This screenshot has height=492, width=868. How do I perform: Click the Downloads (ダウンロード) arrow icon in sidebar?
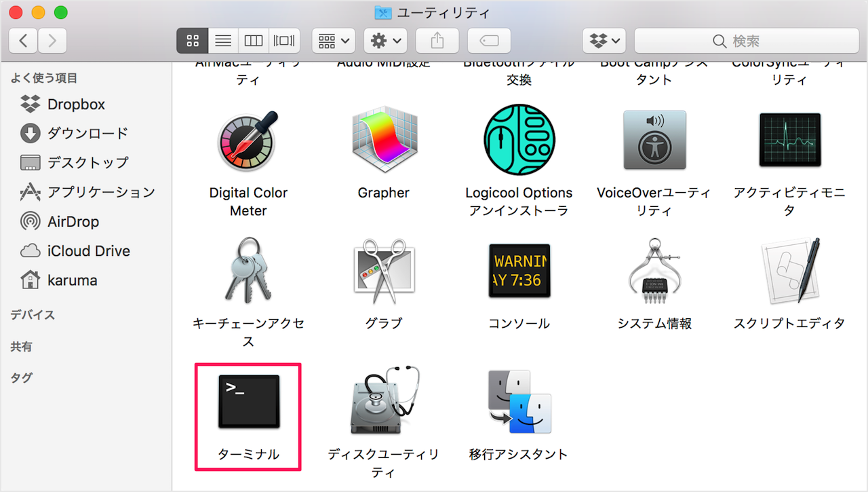coord(31,133)
